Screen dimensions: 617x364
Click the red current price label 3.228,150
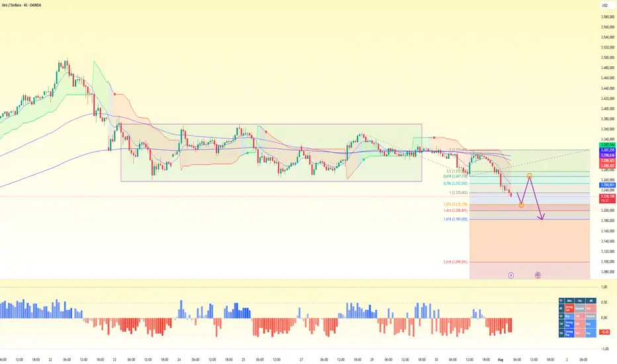tap(607, 196)
